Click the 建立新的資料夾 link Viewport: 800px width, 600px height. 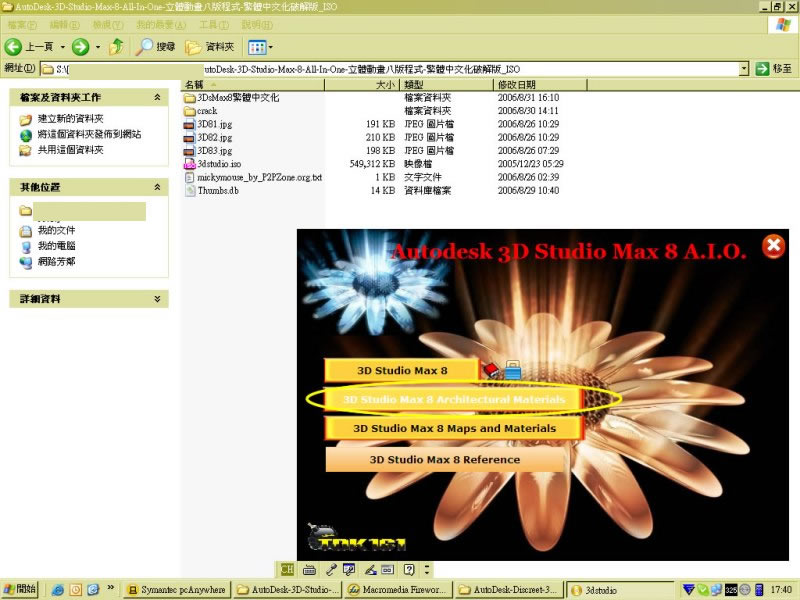pos(70,119)
